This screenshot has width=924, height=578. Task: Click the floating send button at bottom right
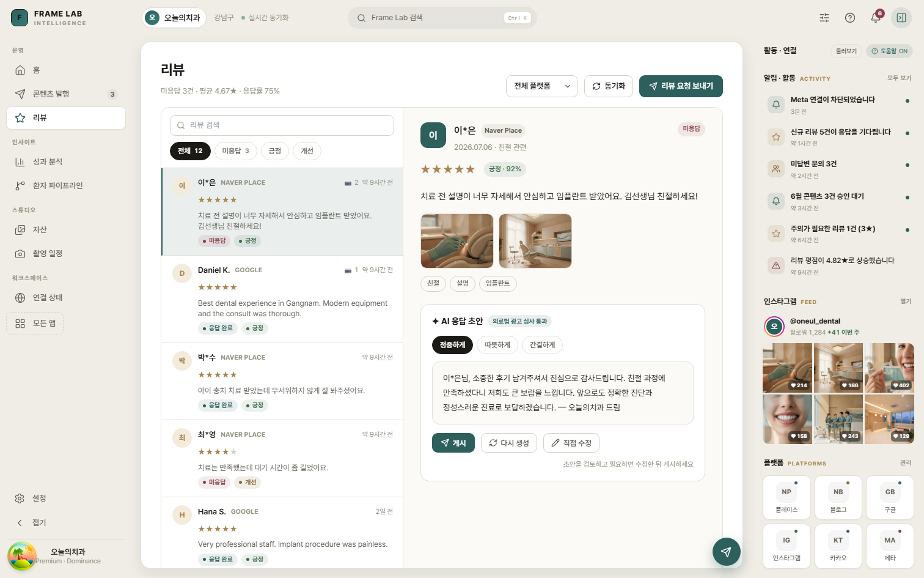[726, 552]
